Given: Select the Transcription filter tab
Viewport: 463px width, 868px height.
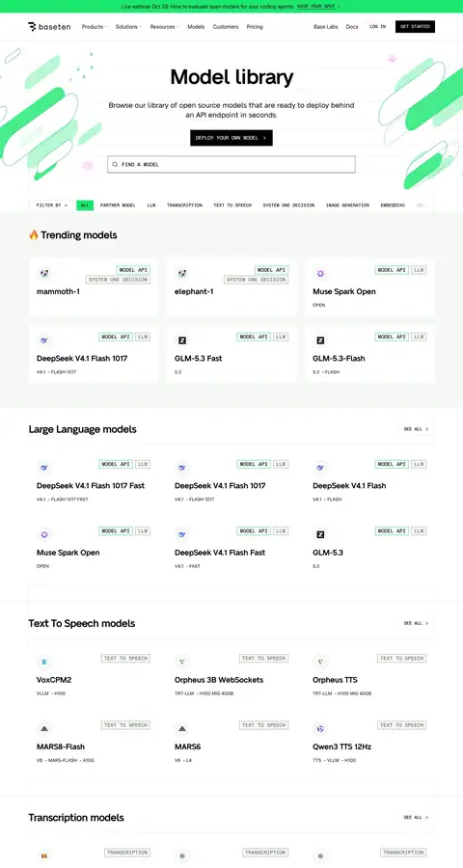Looking at the screenshot, I should [184, 205].
